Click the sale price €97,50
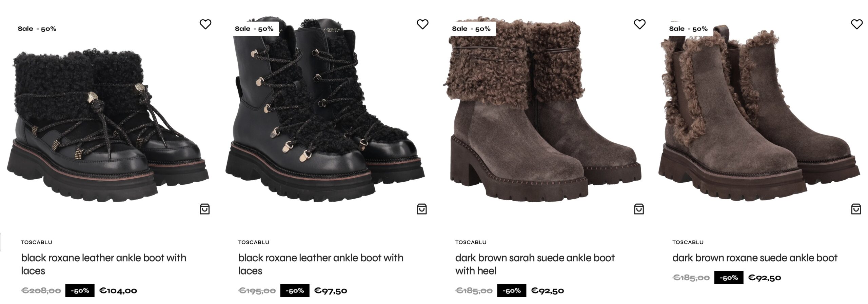 click(331, 291)
